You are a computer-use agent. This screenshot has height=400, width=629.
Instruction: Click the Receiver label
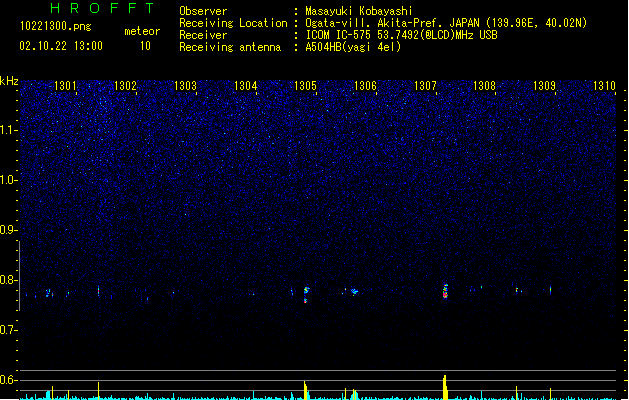(203, 35)
